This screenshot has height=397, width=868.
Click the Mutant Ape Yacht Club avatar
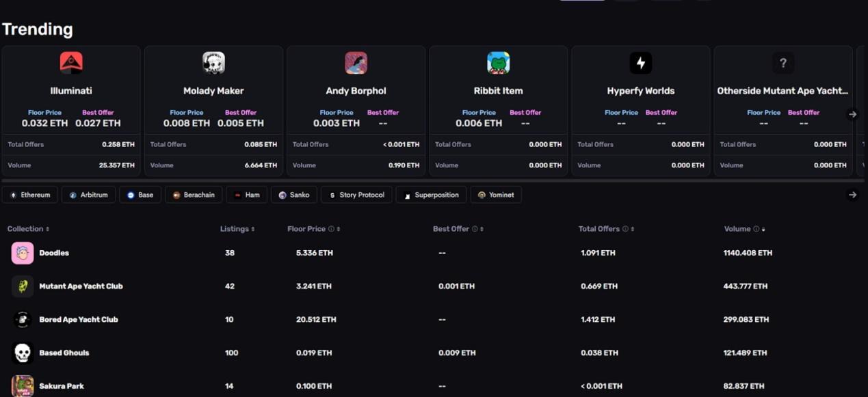(23, 286)
